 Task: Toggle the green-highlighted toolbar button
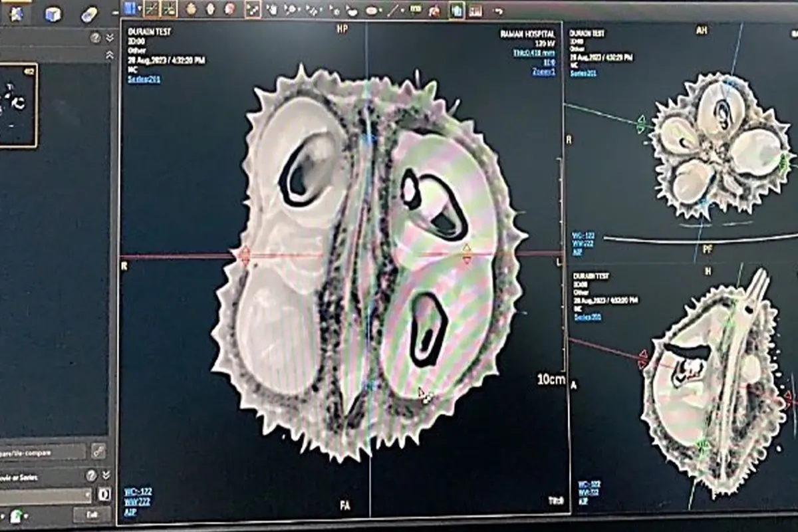pyautogui.click(x=456, y=9)
